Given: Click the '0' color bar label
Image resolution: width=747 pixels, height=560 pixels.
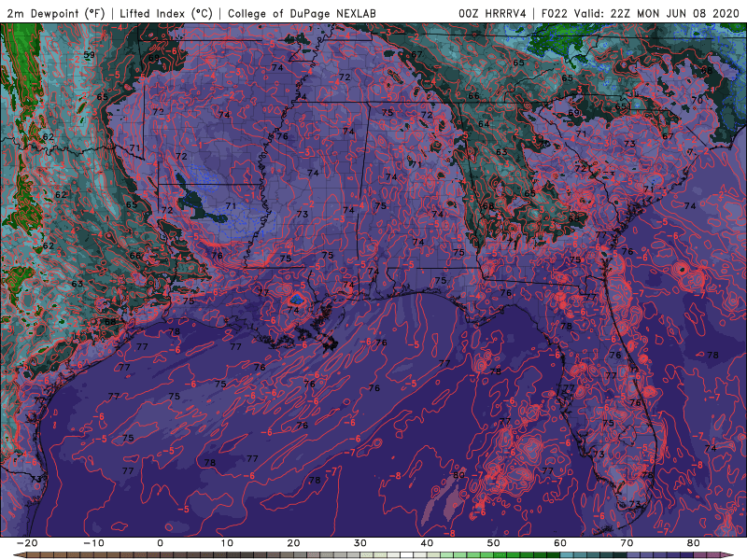Looking at the screenshot, I should point(160,543).
